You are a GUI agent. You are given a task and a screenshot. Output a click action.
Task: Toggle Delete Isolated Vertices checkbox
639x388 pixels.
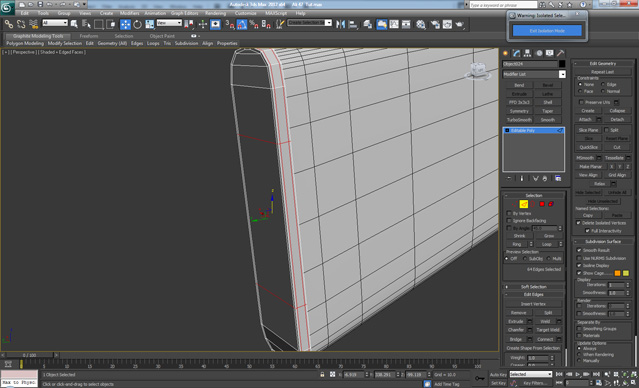click(578, 223)
